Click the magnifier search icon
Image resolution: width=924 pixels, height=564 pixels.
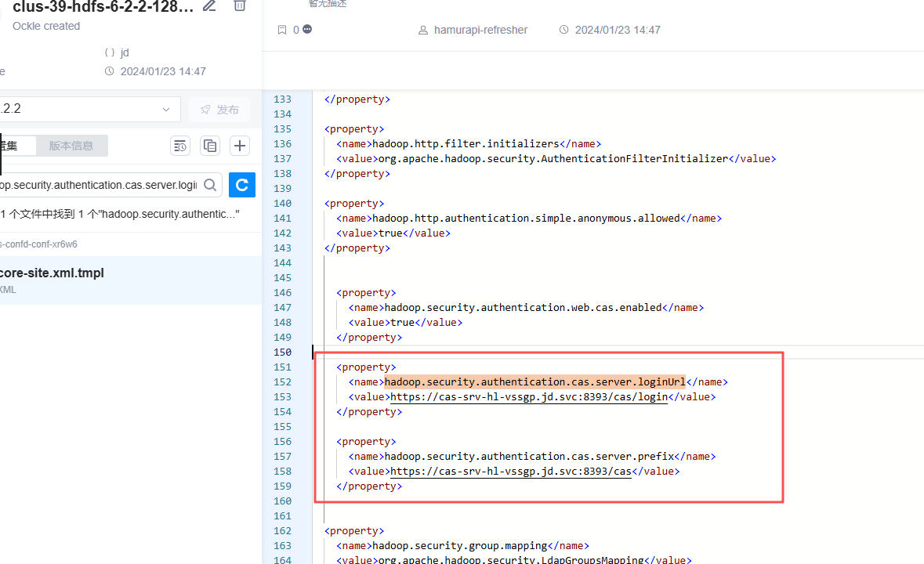click(210, 185)
